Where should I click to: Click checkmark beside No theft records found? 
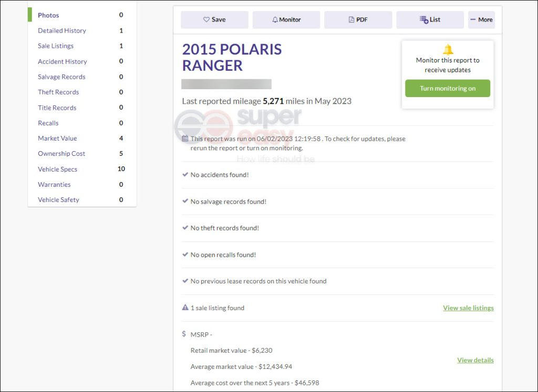(x=185, y=228)
